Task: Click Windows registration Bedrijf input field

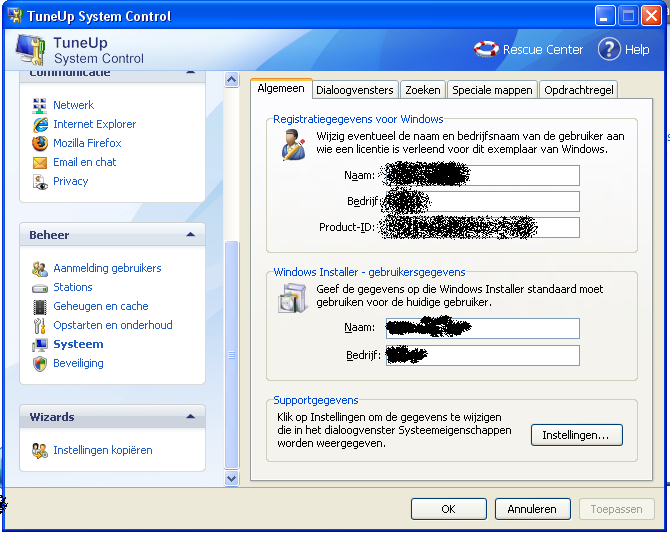Action: (482, 201)
